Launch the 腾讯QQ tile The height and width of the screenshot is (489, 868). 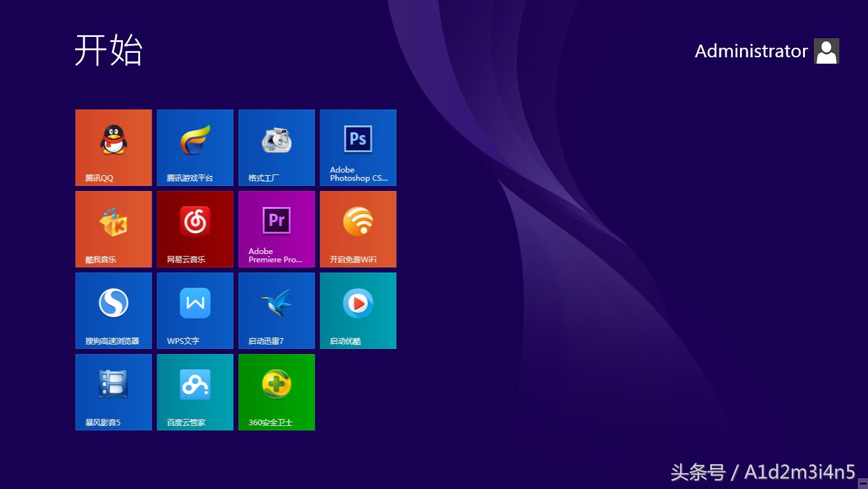[x=113, y=147]
